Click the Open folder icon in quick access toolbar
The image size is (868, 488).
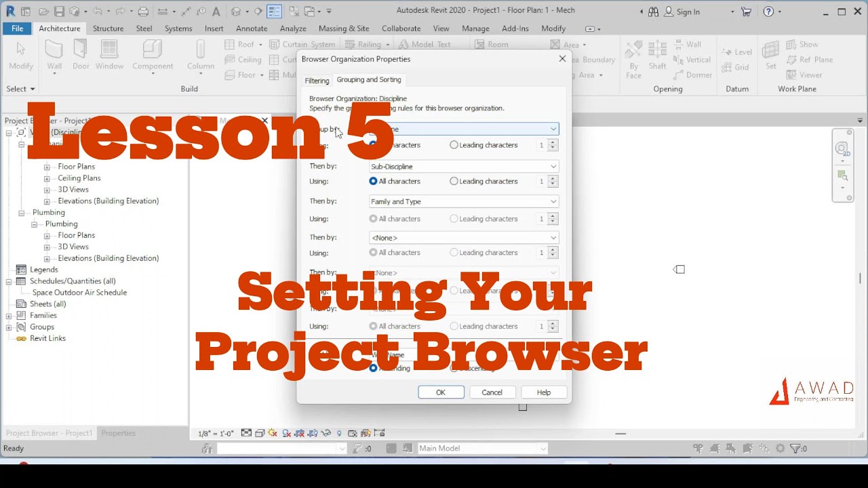[43, 12]
